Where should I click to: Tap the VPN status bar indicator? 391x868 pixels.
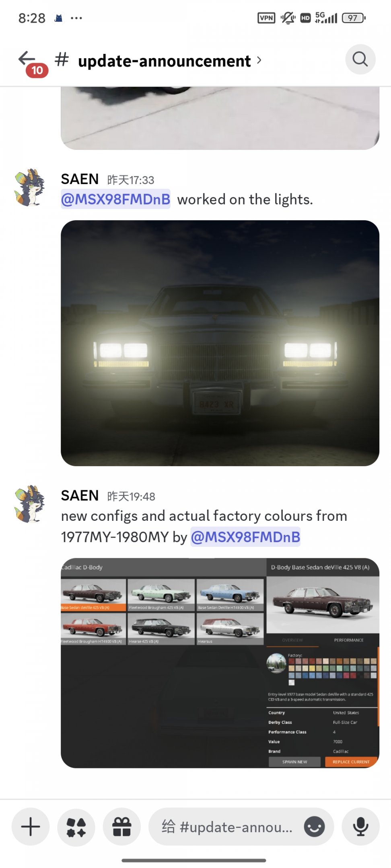pos(266,18)
